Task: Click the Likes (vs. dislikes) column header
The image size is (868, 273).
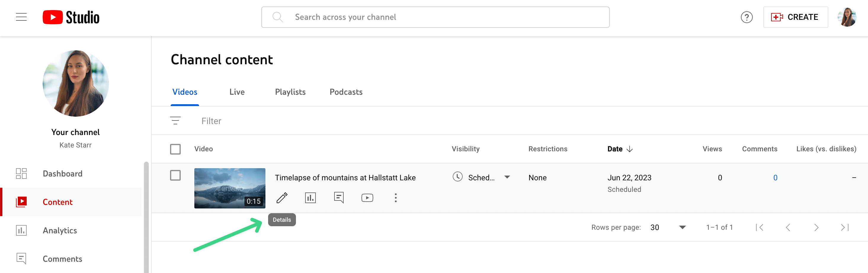Action: (826, 149)
